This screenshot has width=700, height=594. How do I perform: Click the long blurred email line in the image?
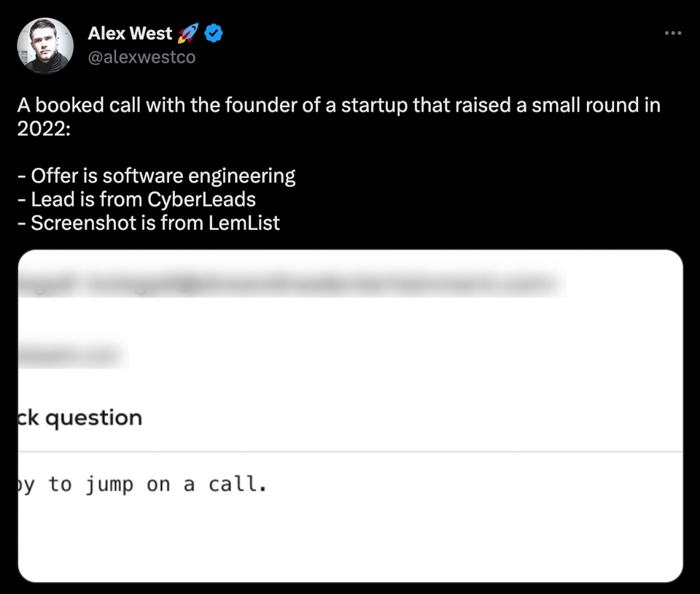pyautogui.click(x=292, y=284)
